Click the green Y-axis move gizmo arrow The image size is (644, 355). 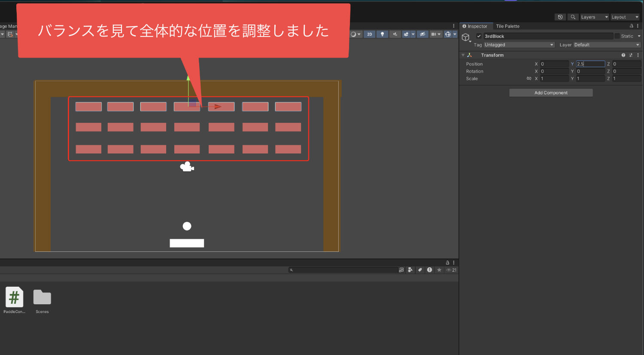click(x=188, y=79)
